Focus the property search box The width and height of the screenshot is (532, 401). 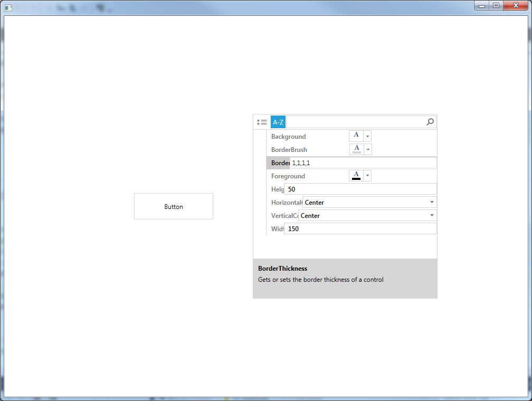362,122
